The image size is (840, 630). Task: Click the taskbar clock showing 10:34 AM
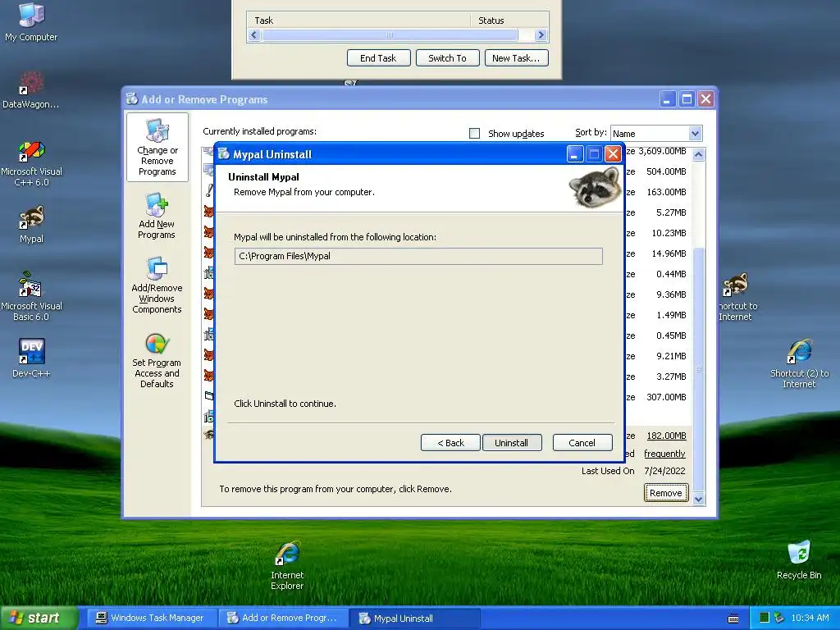(x=810, y=618)
